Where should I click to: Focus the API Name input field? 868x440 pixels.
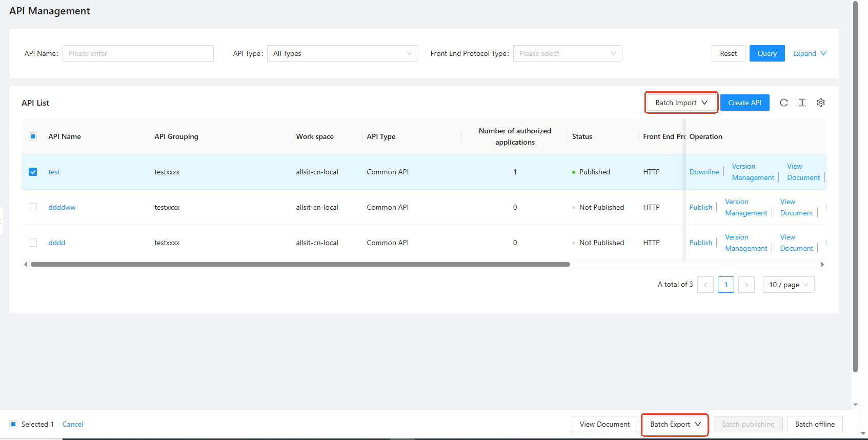pyautogui.click(x=138, y=53)
